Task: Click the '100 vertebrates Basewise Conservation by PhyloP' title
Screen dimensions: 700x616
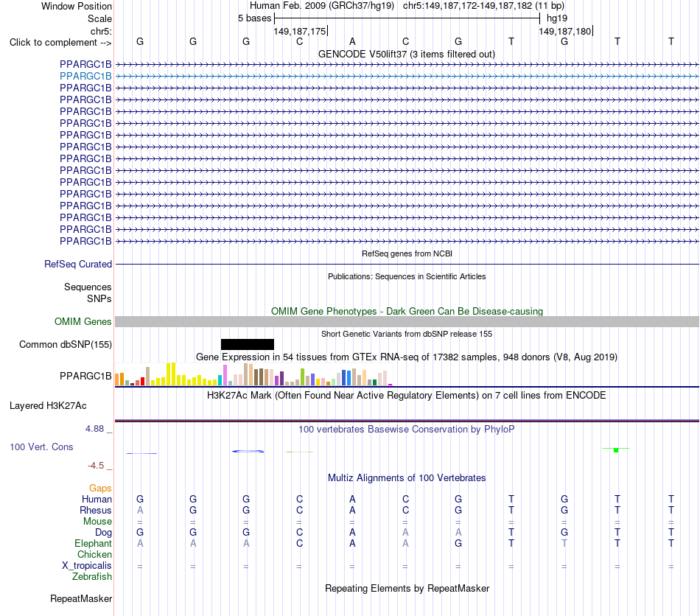Action: pyautogui.click(x=407, y=430)
